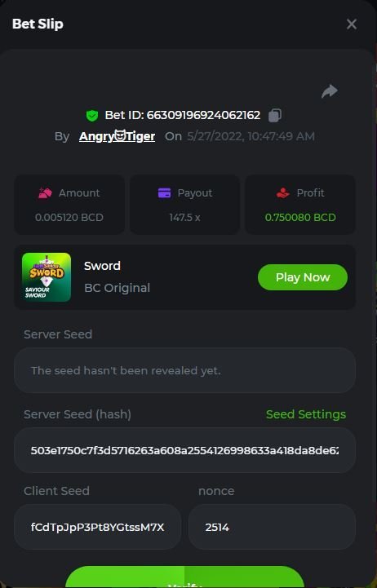This screenshot has width=377, height=588.
Task: Select the Server Seed hash field
Action: point(184,450)
